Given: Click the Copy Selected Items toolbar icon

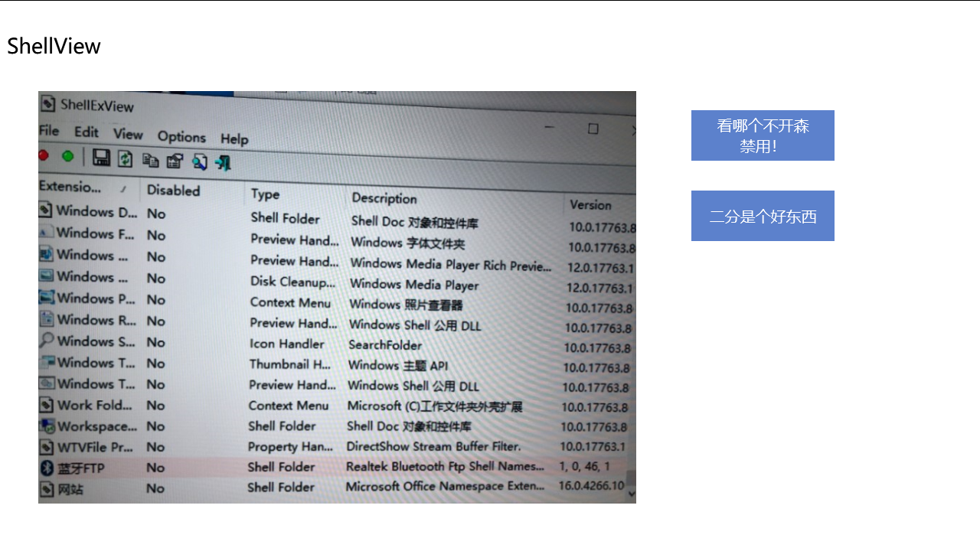Looking at the screenshot, I should point(151,160).
